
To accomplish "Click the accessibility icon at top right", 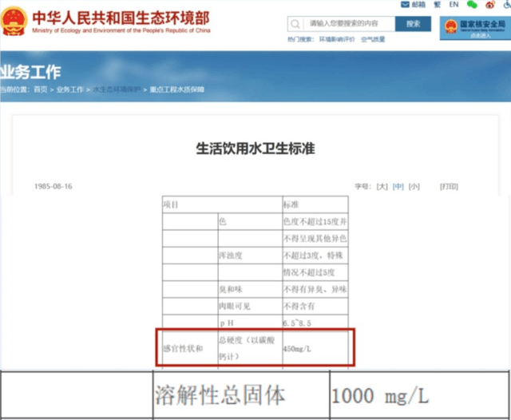I will [x=507, y=5].
